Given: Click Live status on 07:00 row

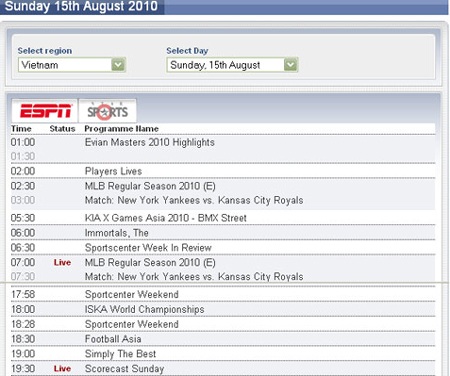Looking at the screenshot, I should 62,263.
